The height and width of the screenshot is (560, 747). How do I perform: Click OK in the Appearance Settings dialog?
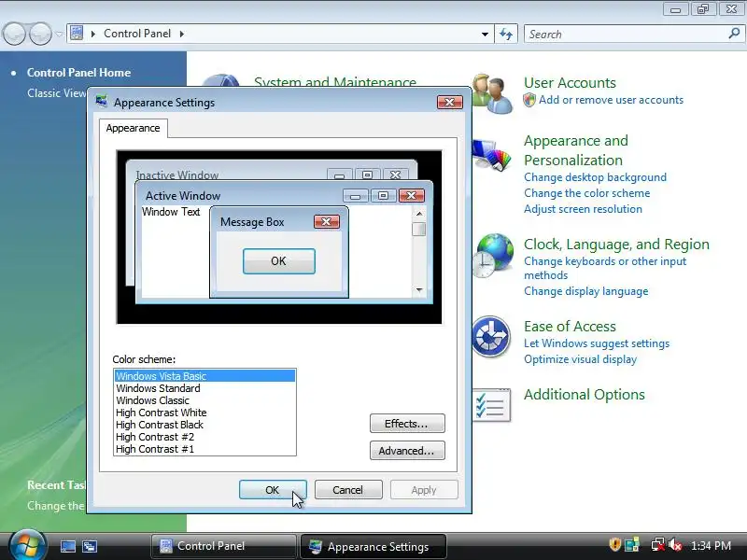tap(273, 490)
